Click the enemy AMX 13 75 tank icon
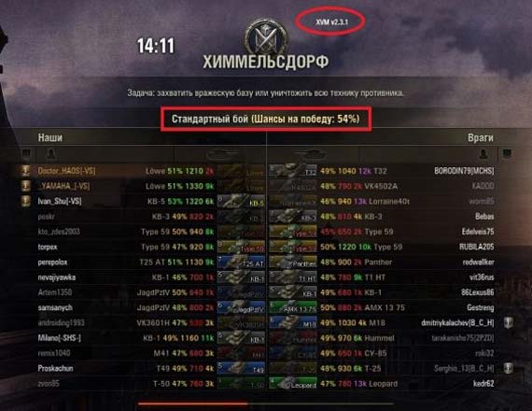Screen dimensions: 532x411 [293, 307]
